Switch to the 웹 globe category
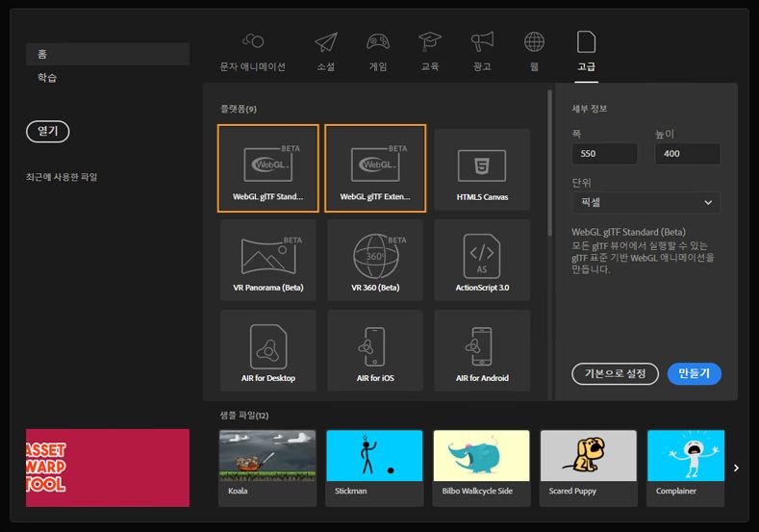 pyautogui.click(x=535, y=52)
